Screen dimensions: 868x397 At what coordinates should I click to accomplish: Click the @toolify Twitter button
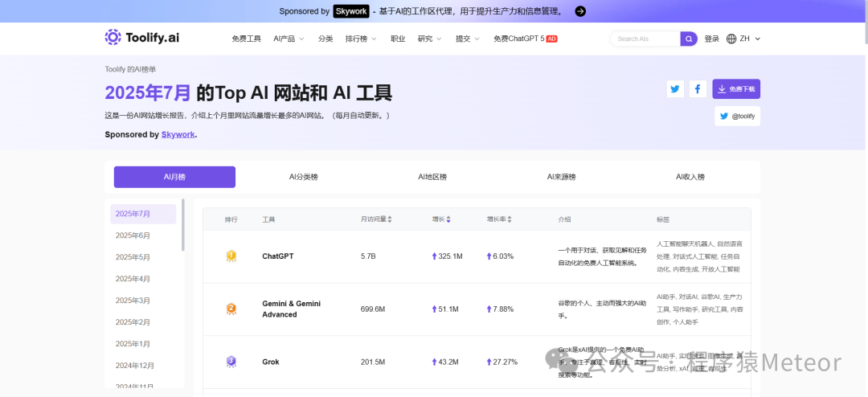[x=737, y=117]
